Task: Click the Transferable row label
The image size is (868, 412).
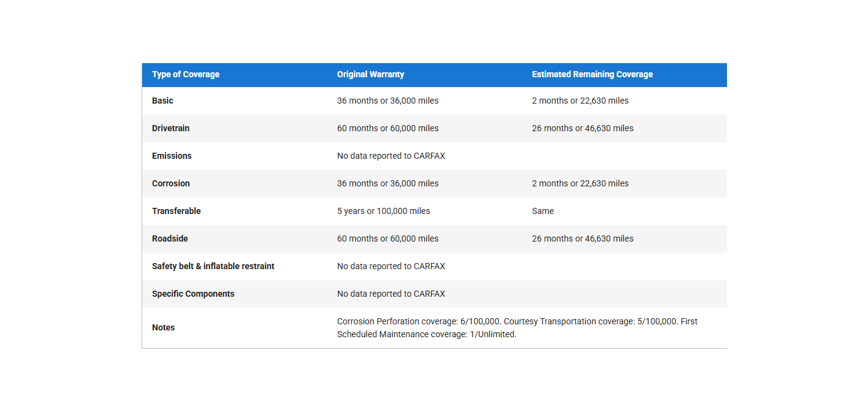Action: (x=177, y=211)
